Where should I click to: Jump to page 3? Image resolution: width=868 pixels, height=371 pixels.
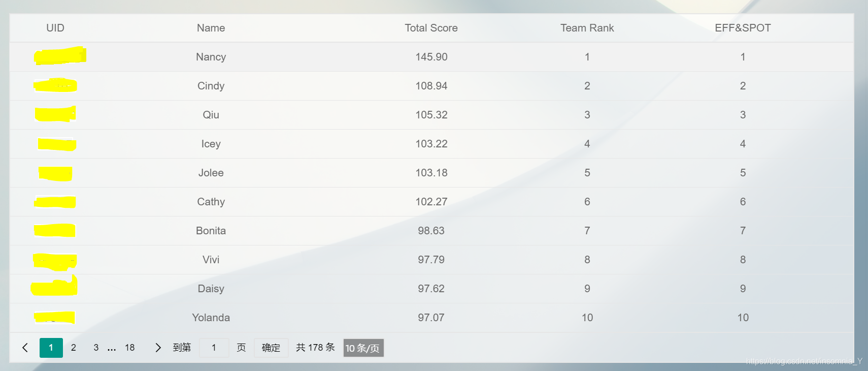coord(96,348)
